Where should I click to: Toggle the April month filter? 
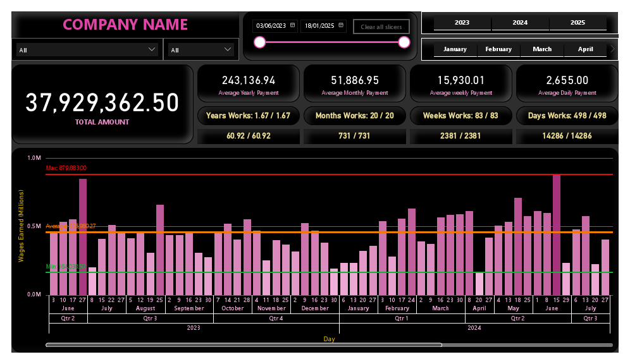[585, 49]
